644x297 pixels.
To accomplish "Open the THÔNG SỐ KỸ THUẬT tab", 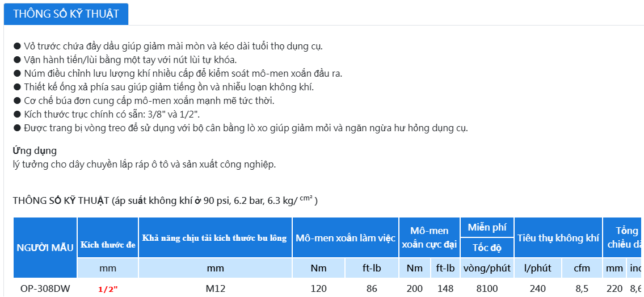I will [66, 14].
